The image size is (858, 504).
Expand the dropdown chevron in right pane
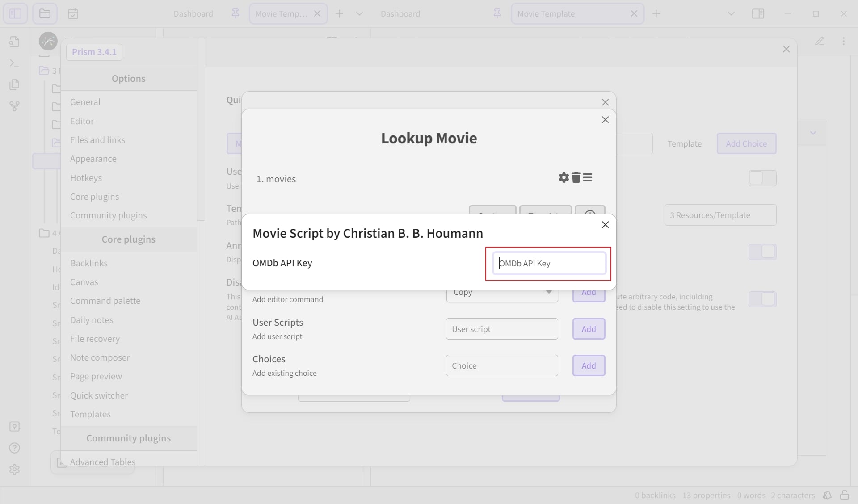pos(813,133)
